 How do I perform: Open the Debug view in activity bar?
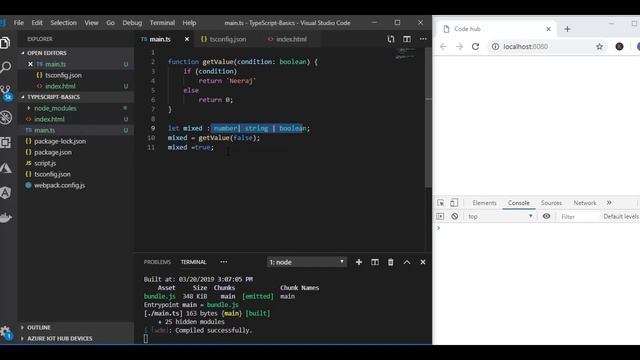(6, 118)
